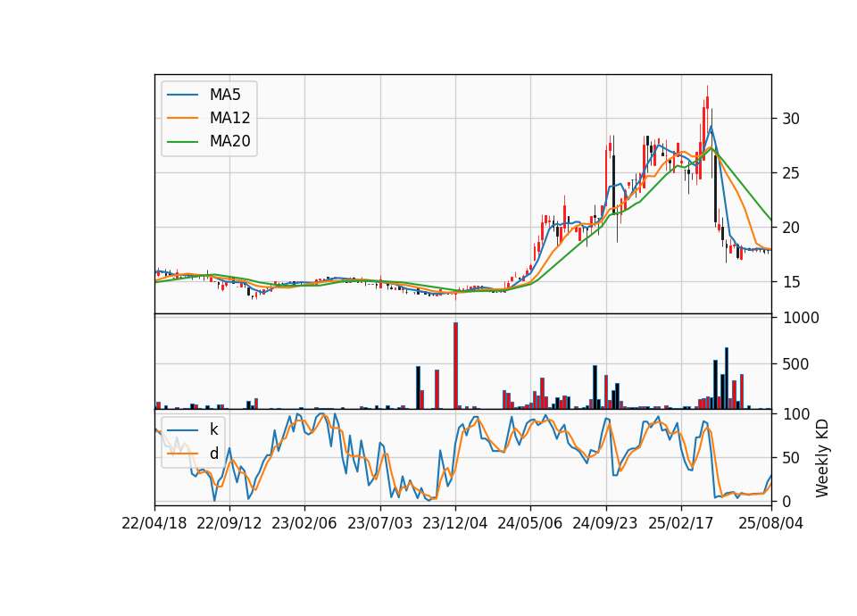Click the 24/09/23 date tick label
Viewport: 857px width, 616px height.
605,523
